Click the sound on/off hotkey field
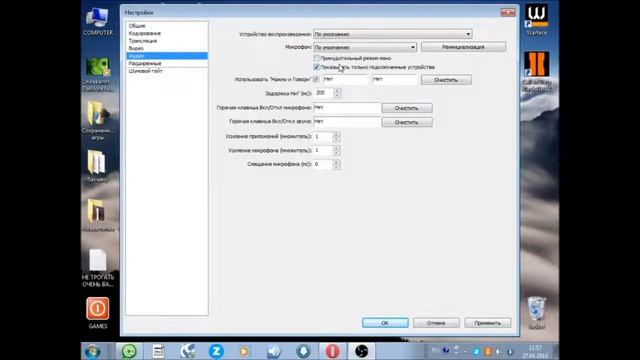 coord(347,122)
